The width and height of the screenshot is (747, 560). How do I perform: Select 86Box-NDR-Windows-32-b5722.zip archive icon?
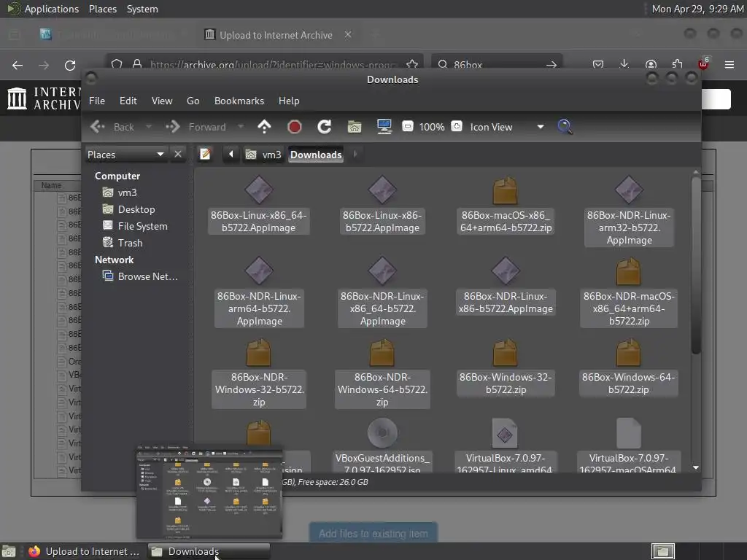click(259, 352)
